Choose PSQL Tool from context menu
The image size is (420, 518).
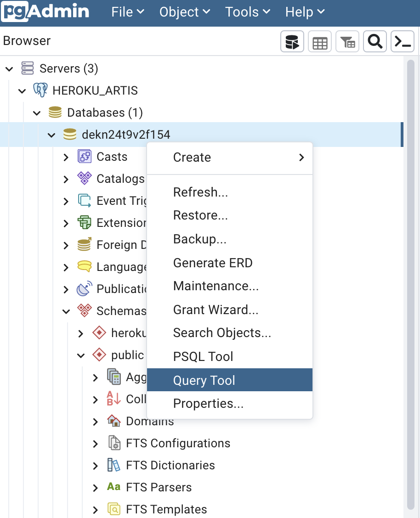pyautogui.click(x=230, y=356)
